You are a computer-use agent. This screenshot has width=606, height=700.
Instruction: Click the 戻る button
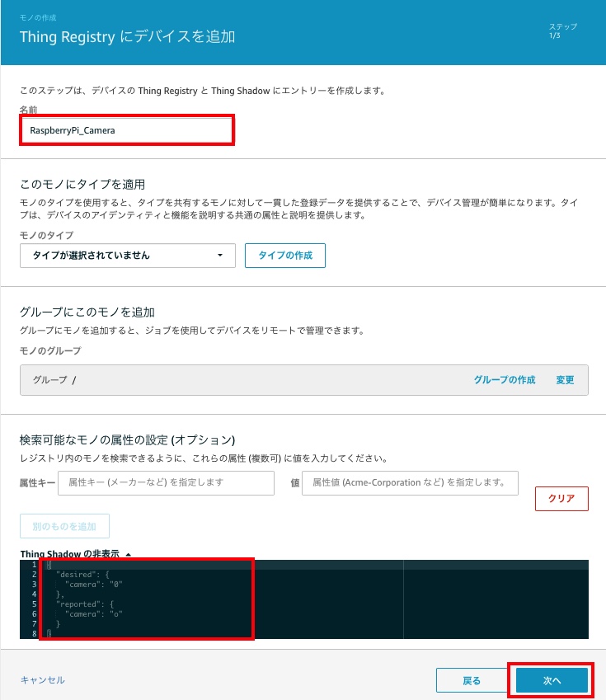(x=472, y=680)
